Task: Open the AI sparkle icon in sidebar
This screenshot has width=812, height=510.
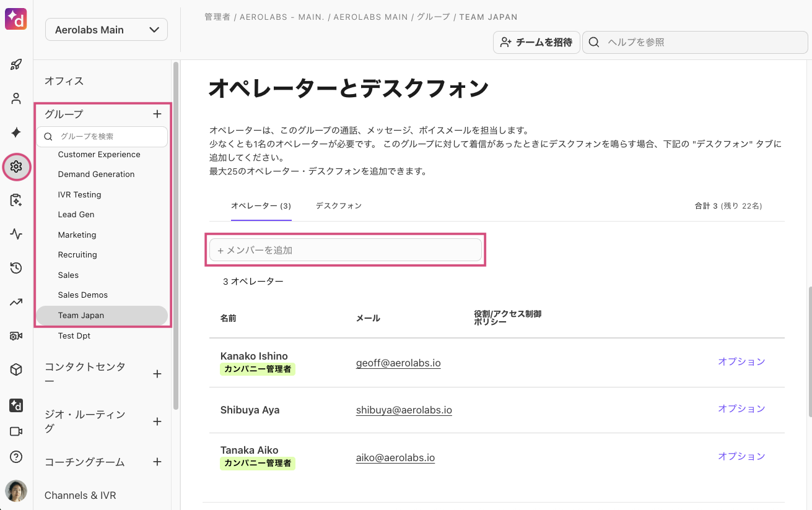Action: (16, 132)
